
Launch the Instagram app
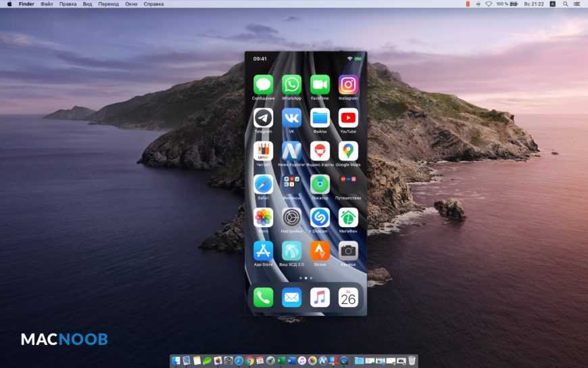point(348,85)
